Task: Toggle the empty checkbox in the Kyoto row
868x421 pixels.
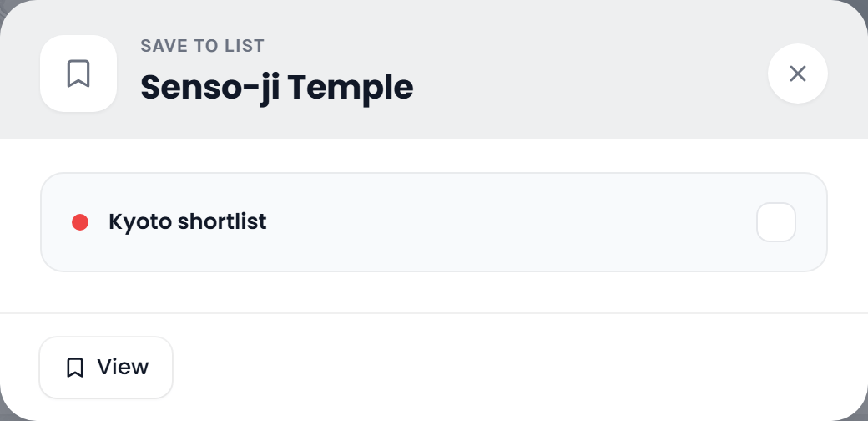Action: (775, 222)
